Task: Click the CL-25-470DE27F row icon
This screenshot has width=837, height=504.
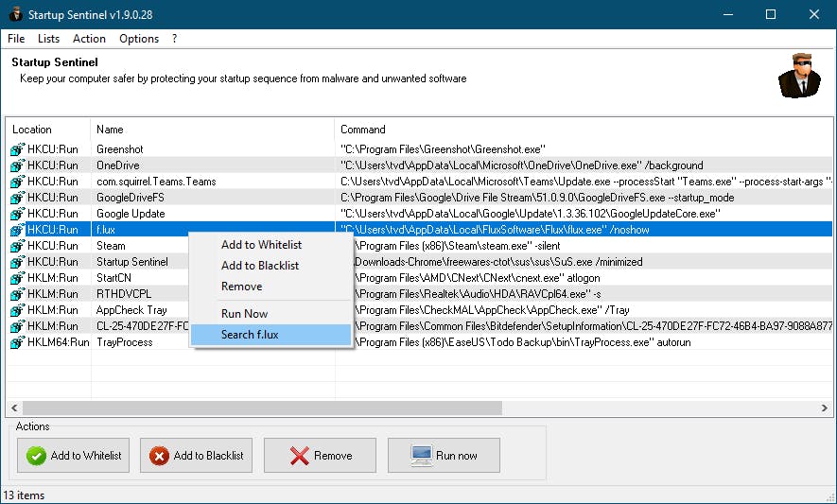Action: [18, 325]
